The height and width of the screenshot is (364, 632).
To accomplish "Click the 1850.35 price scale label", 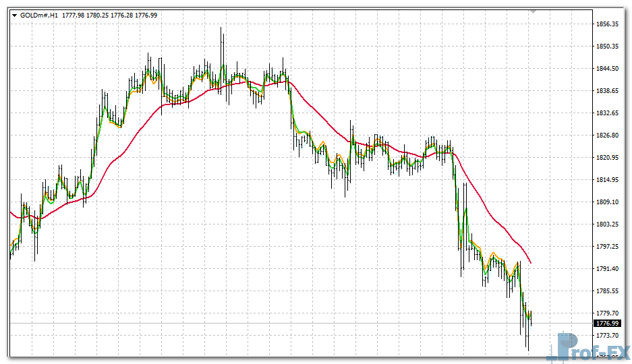I will pos(608,47).
